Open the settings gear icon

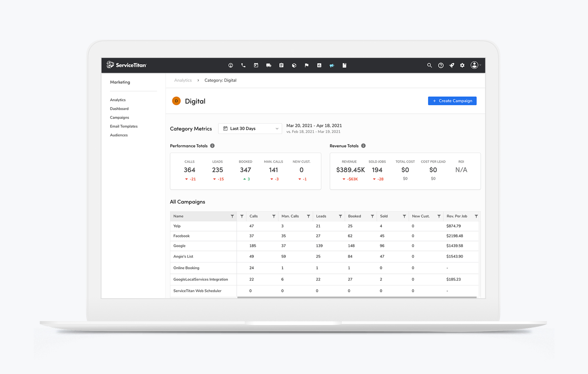pos(462,65)
